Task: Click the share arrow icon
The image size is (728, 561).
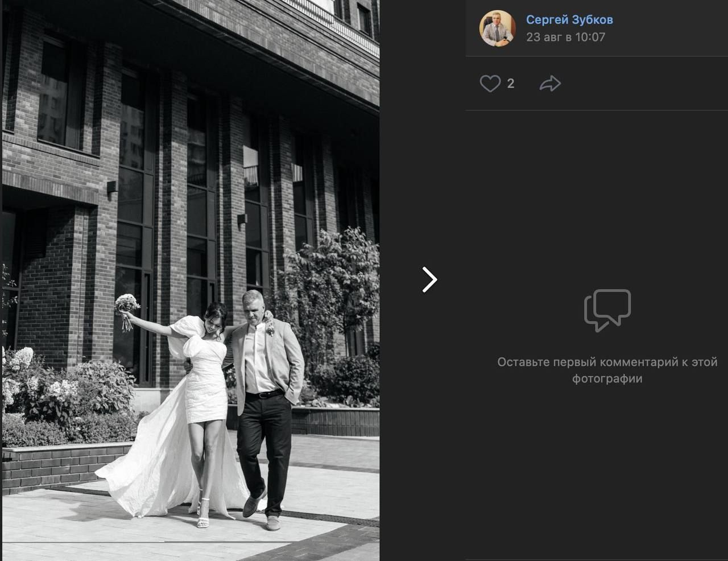Action: tap(550, 84)
